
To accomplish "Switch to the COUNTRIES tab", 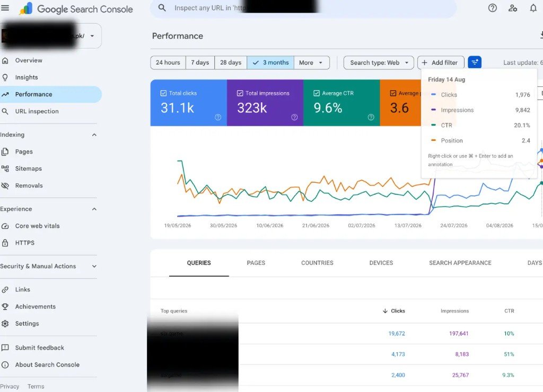I will [x=317, y=263].
